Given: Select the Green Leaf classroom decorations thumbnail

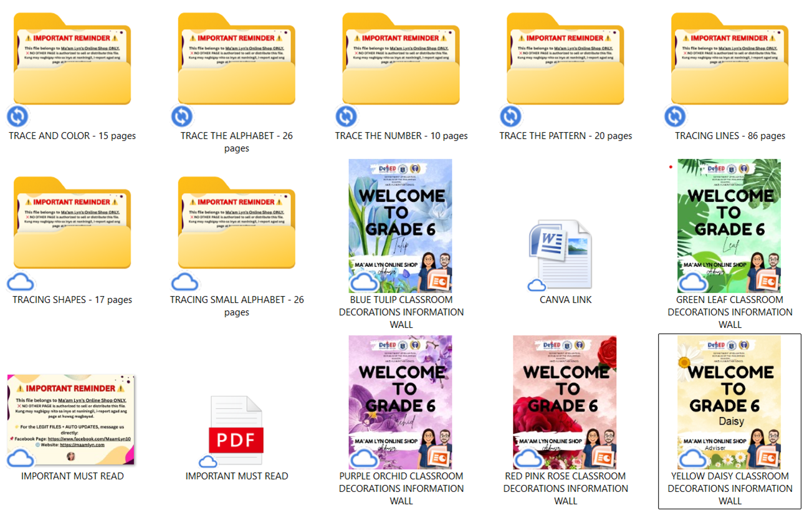Looking at the screenshot, I should [x=730, y=226].
